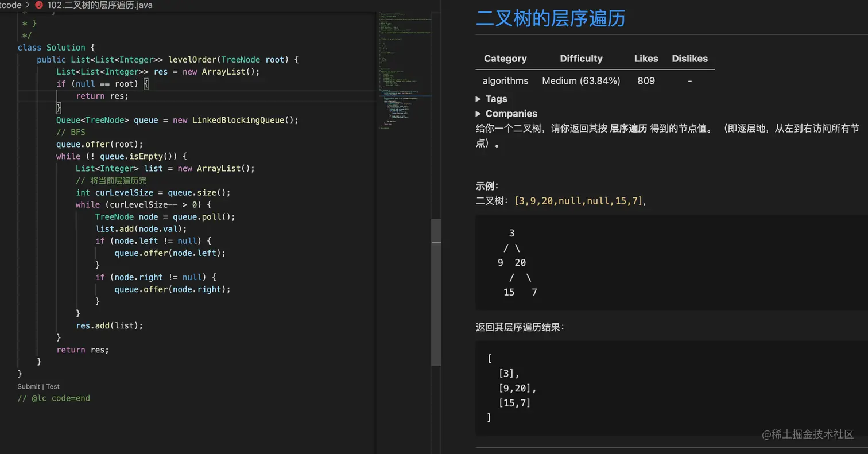868x454 pixels.
Task: Click the "algorithms" category cell
Action: (505, 81)
